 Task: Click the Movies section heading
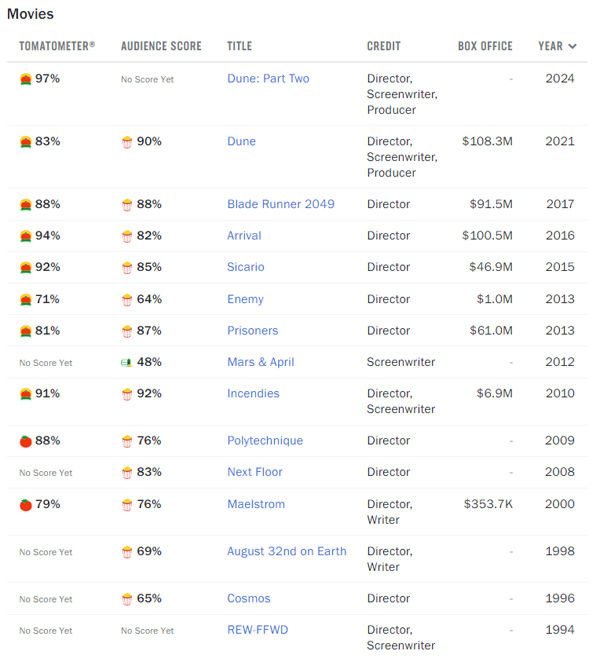point(30,14)
